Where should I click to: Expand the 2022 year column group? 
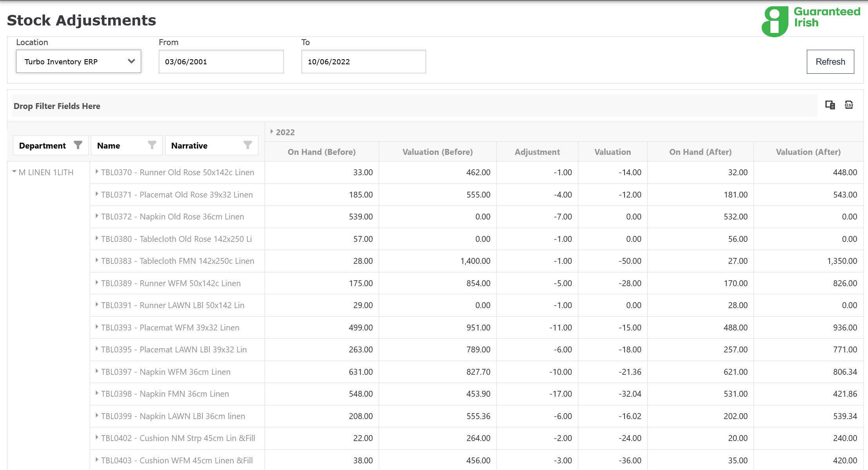(x=271, y=132)
